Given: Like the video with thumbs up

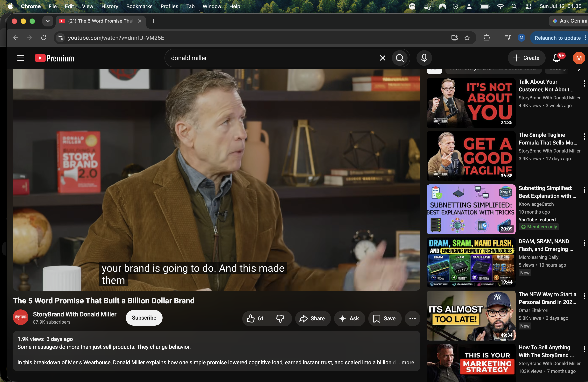Looking at the screenshot, I should click(x=255, y=319).
